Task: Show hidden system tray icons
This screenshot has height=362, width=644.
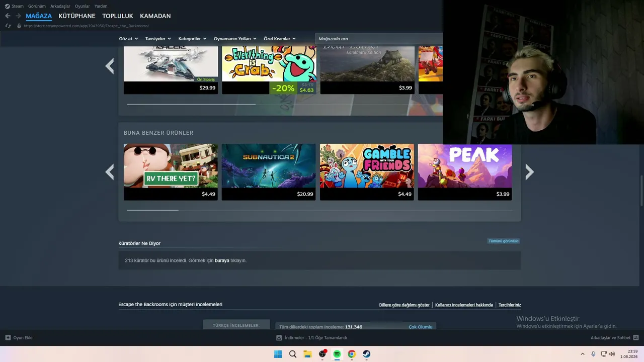Action: click(x=583, y=354)
